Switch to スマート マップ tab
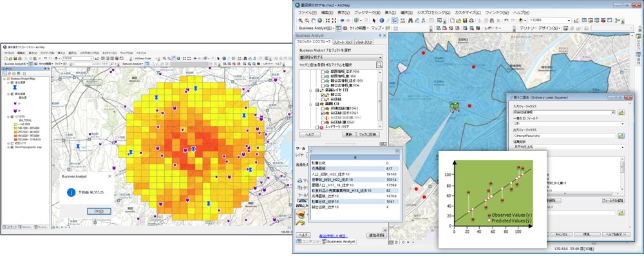Screen dimensions: 644x256 pos(343,42)
